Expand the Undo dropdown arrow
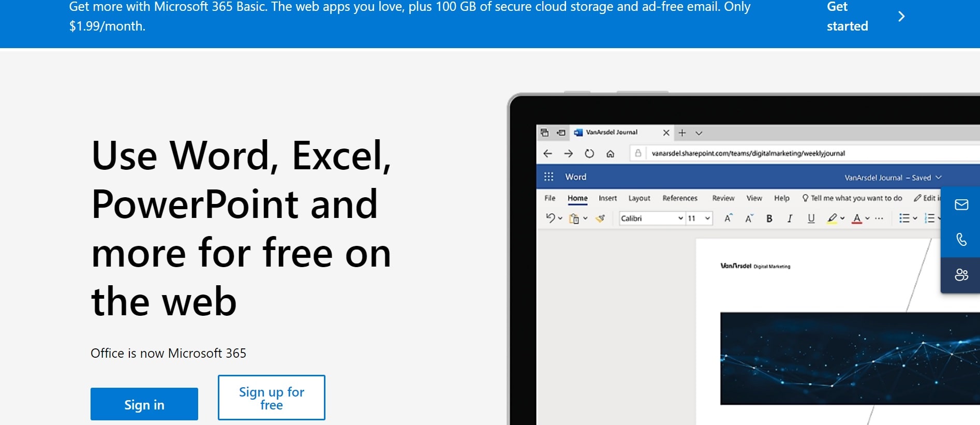980x425 pixels. point(560,218)
